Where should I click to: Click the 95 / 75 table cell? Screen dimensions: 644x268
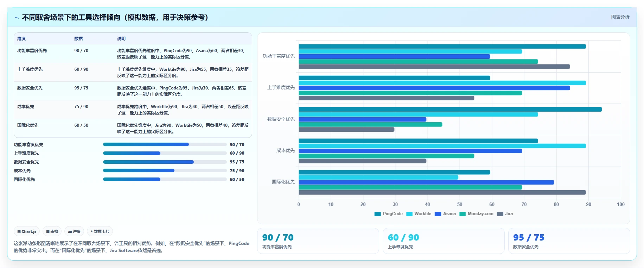click(x=81, y=88)
